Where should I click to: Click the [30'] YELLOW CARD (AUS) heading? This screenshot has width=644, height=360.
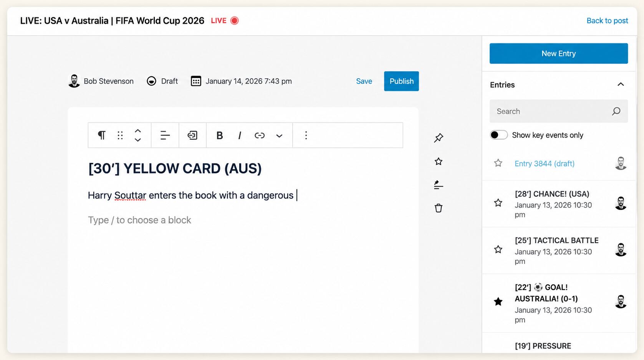pyautogui.click(x=175, y=168)
